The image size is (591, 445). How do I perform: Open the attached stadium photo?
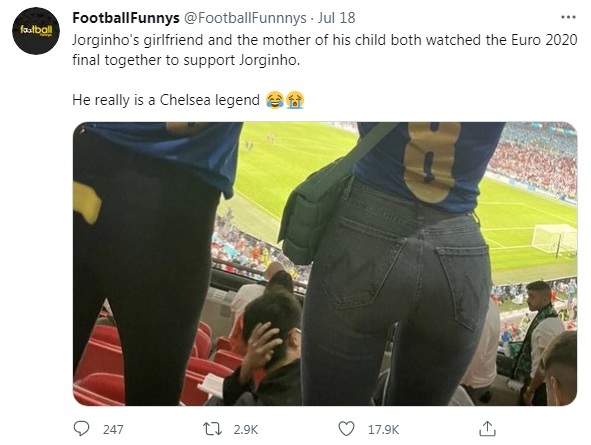point(325,264)
